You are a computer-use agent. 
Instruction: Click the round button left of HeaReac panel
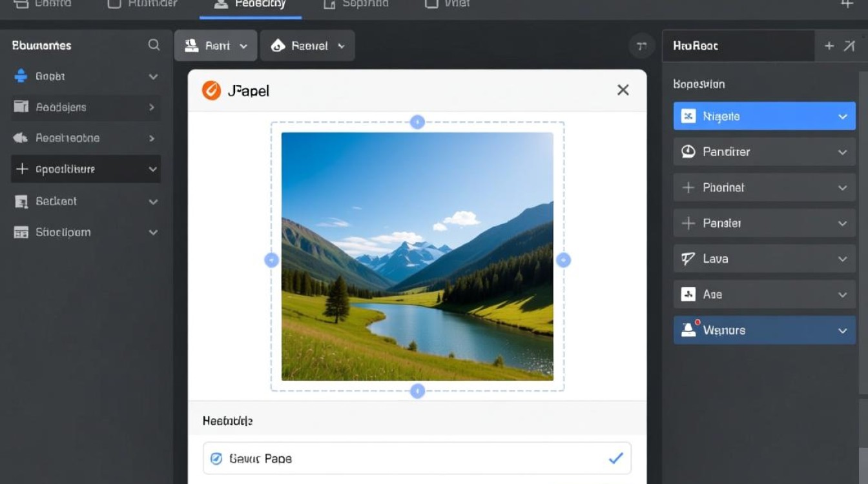click(641, 46)
